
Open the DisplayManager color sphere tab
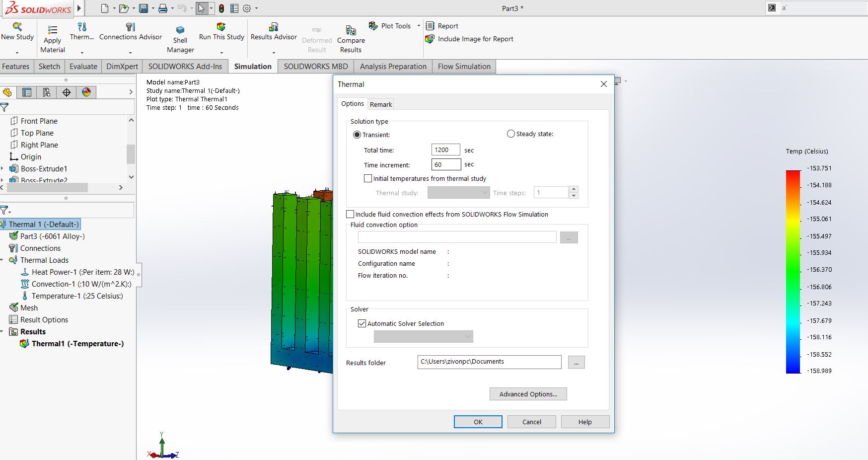(x=86, y=92)
